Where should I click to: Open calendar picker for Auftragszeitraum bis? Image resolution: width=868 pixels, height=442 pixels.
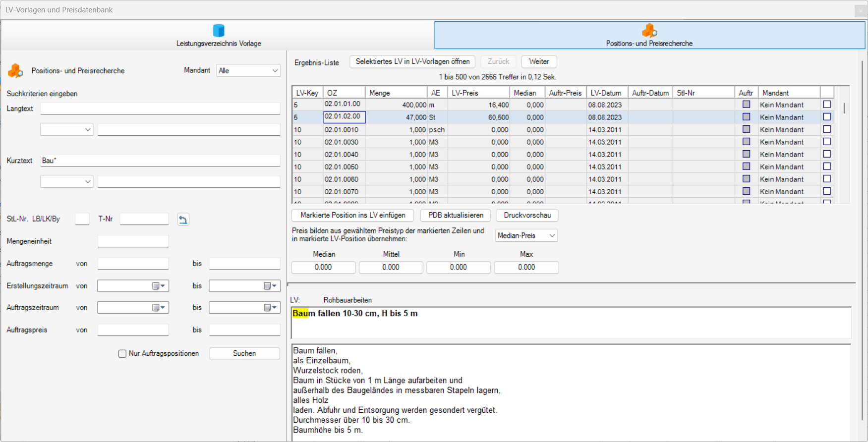270,308
